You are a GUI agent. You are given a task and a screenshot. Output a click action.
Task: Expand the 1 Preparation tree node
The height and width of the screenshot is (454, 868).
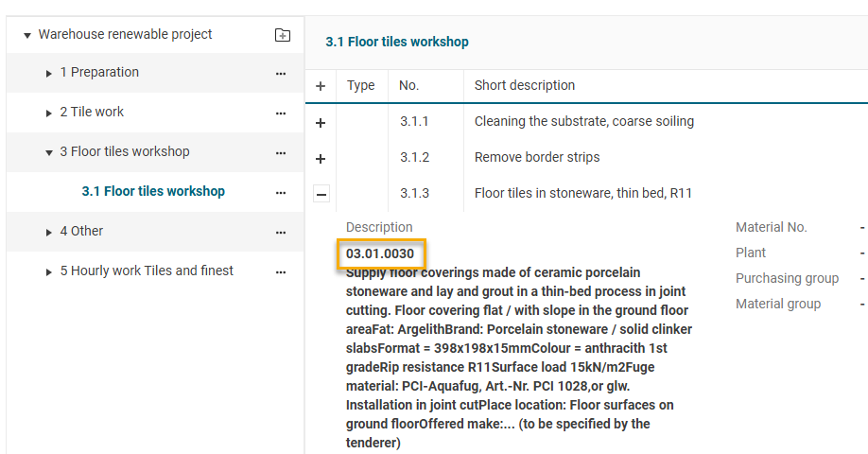point(49,74)
